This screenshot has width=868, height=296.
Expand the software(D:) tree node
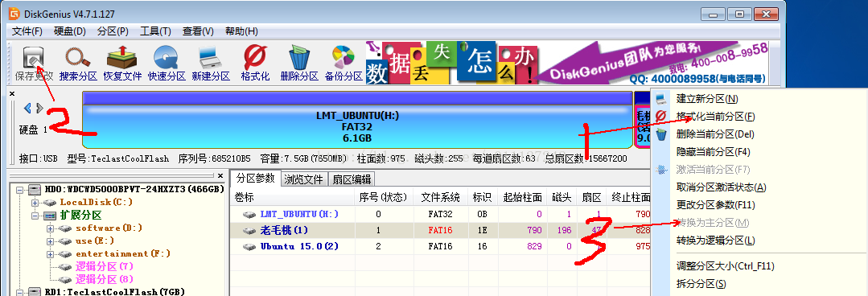pyautogui.click(x=51, y=228)
